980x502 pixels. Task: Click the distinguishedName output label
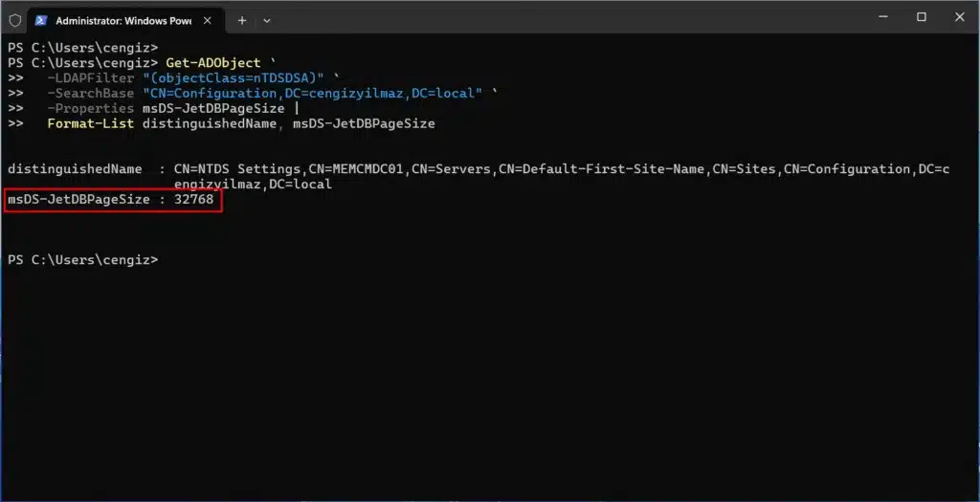pos(75,168)
